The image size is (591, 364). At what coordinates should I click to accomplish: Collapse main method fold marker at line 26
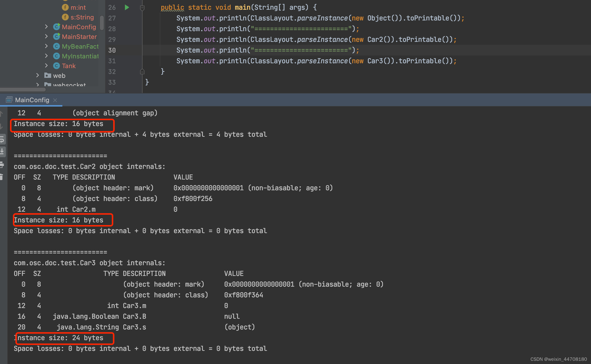pos(142,8)
